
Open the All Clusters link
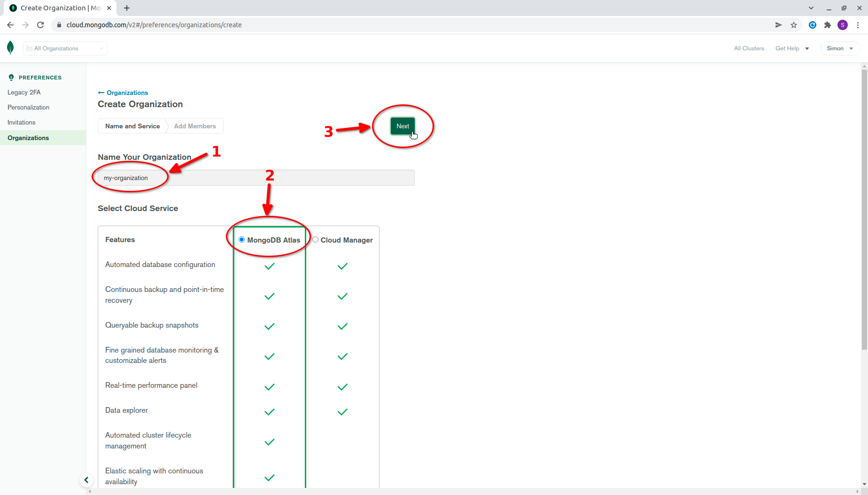pos(749,48)
